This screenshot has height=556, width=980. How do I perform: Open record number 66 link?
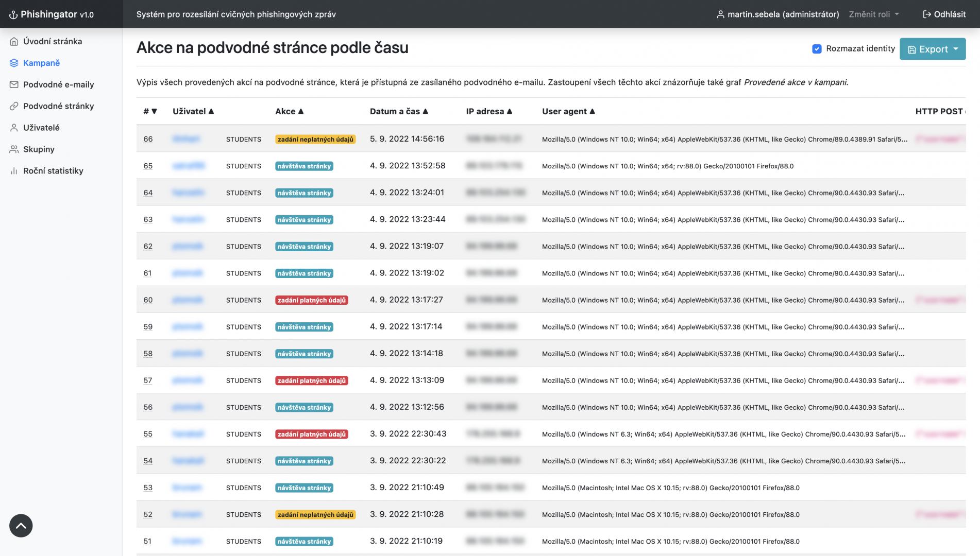pyautogui.click(x=148, y=139)
